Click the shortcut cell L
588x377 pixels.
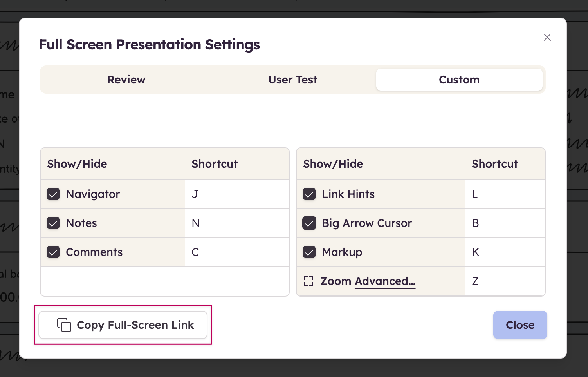[505, 194]
